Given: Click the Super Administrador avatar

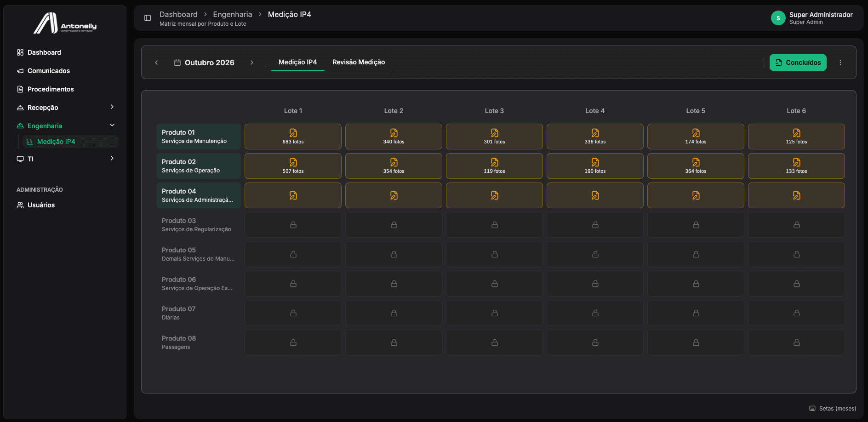Looking at the screenshot, I should coord(778,18).
